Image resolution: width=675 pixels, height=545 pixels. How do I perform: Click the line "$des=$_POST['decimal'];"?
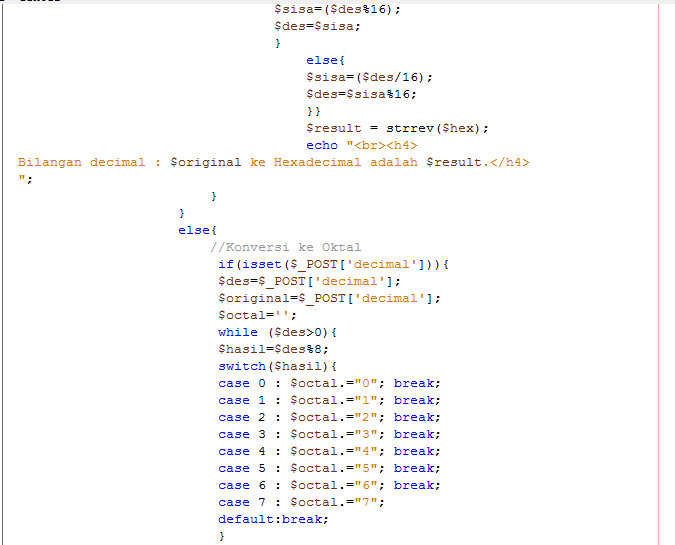[309, 282]
